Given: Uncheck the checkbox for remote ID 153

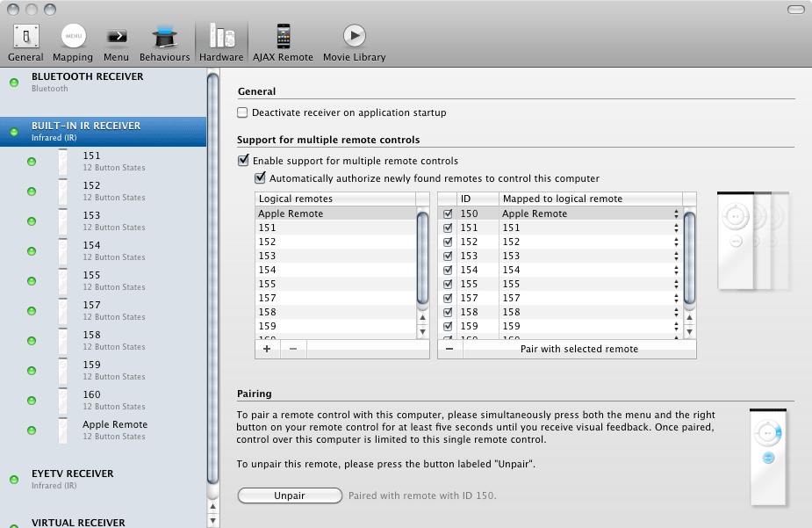Looking at the screenshot, I should click(449, 257).
